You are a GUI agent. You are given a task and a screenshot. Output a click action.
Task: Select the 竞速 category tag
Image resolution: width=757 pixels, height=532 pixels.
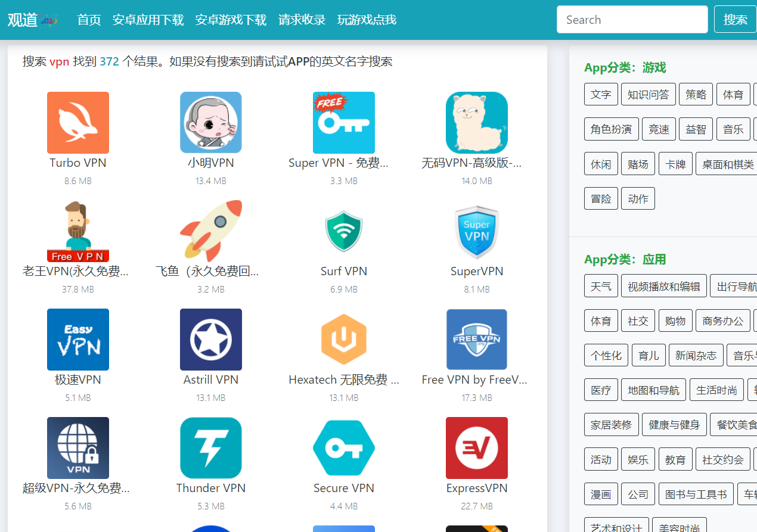point(659,129)
